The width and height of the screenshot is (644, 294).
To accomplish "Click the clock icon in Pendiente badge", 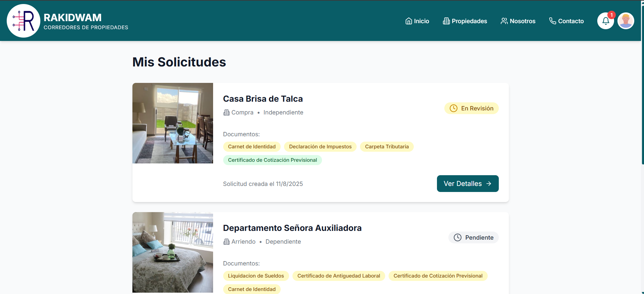I will 457,238.
